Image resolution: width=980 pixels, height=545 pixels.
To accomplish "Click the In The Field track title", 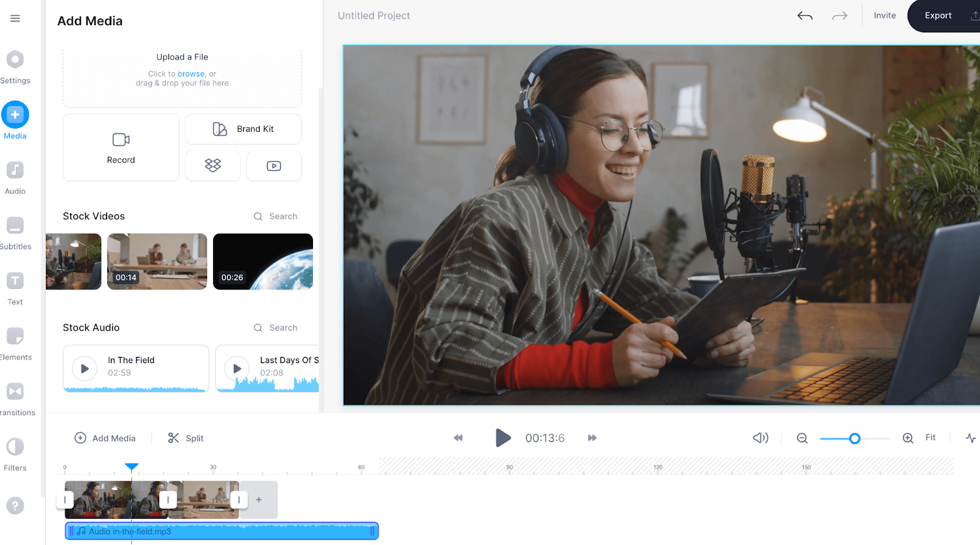I will pos(131,360).
